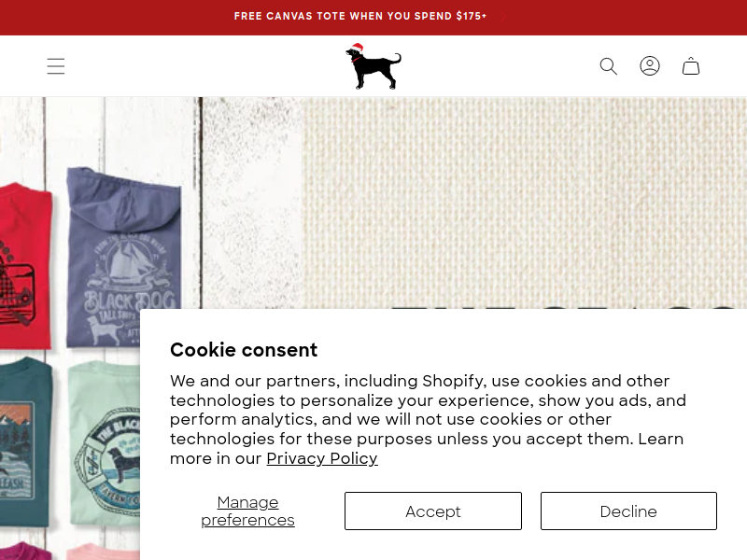Click the mint green Black Dog t-shirt
The image size is (747, 560).
click(105, 439)
